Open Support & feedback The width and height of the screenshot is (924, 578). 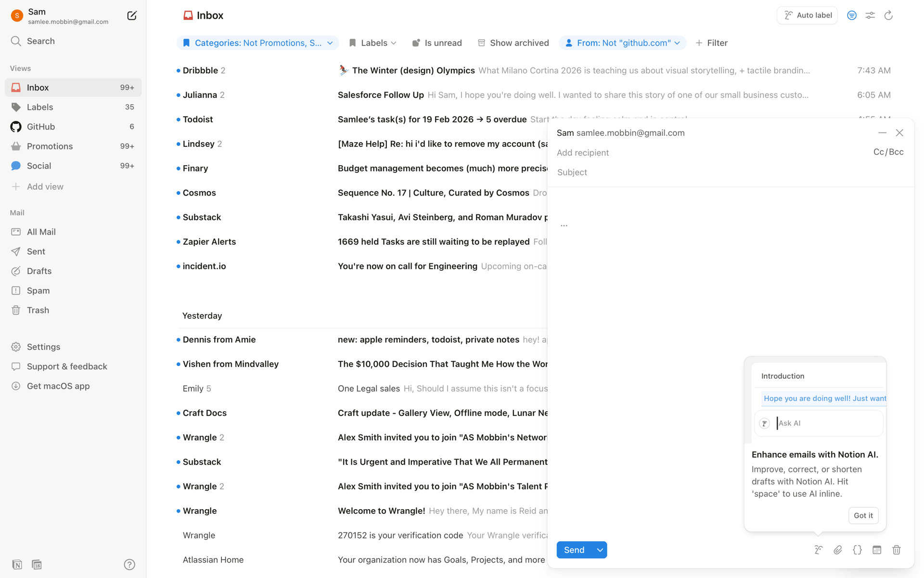(73, 367)
